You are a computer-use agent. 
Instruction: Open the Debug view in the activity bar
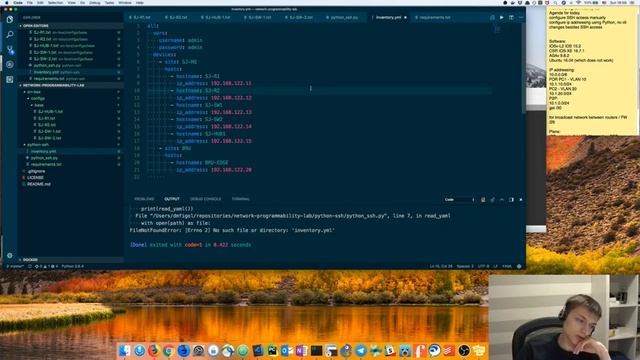click(x=10, y=64)
